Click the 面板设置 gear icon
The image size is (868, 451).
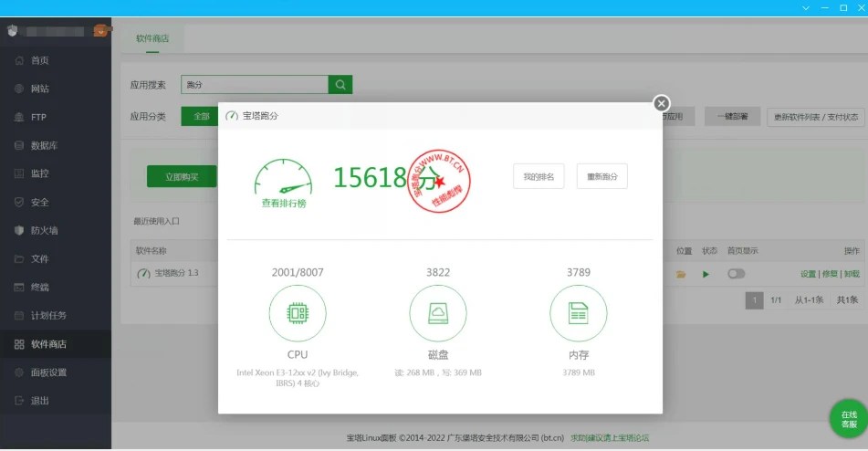pyautogui.click(x=19, y=372)
